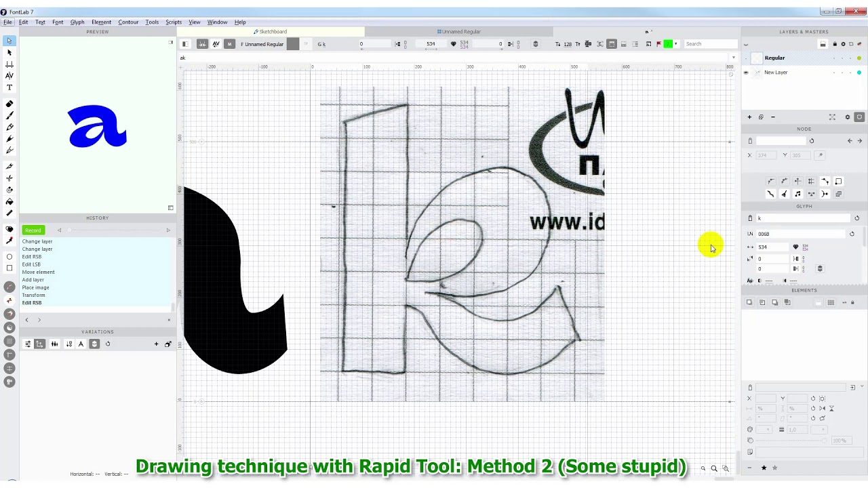Image resolution: width=868 pixels, height=488 pixels.
Task: Toggle layers panel rounded-square button
Action: click(x=859, y=117)
